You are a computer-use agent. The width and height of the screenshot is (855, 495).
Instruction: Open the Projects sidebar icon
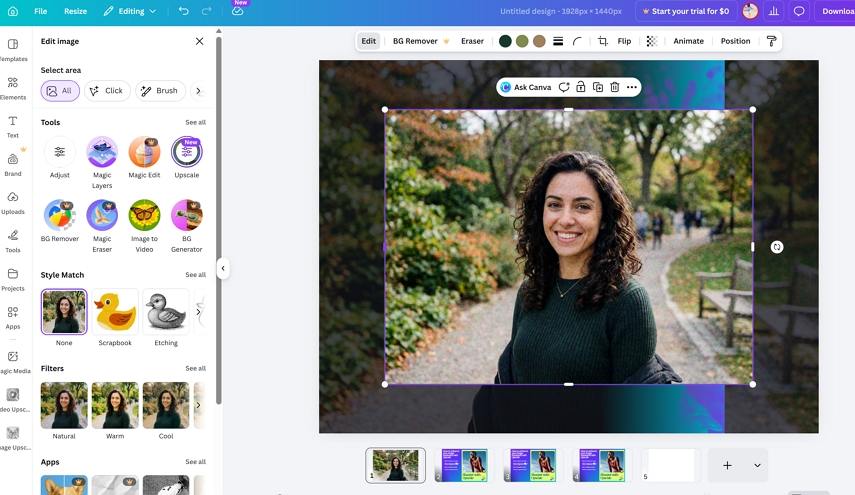pos(13,279)
